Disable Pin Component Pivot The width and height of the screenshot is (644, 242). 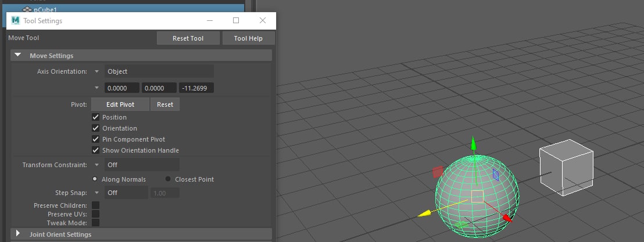96,139
